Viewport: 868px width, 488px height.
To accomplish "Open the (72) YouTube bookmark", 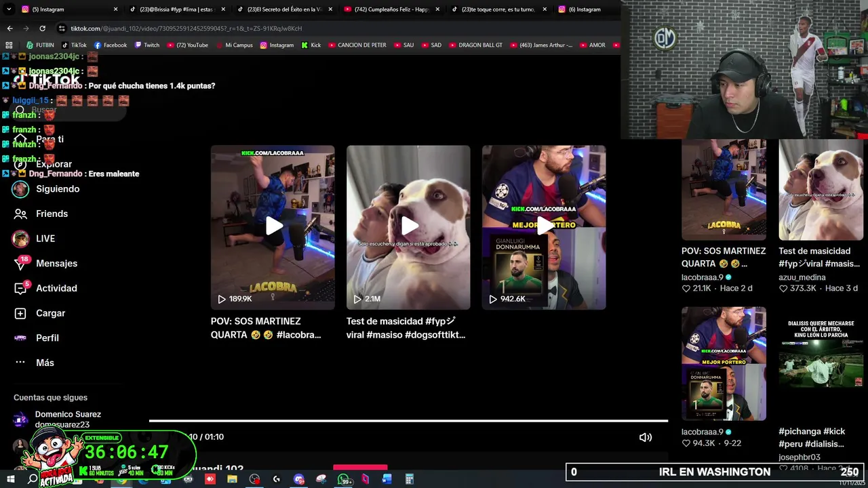I will click(187, 45).
